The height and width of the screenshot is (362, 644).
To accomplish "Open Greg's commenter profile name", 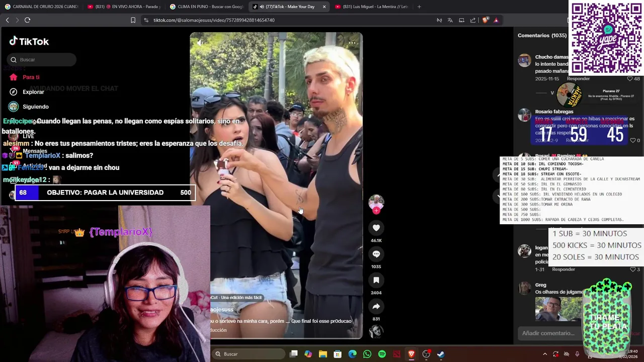I will click(x=540, y=285).
